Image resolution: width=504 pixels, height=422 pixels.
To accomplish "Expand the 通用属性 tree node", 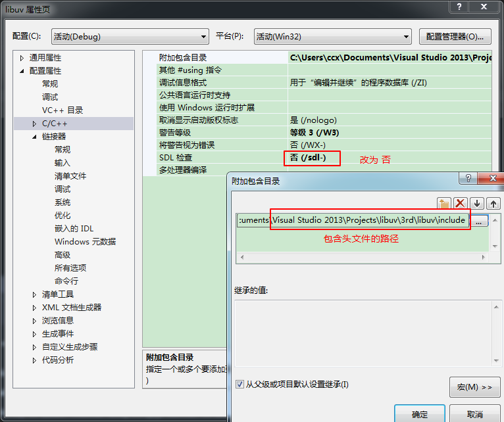I will point(22,58).
